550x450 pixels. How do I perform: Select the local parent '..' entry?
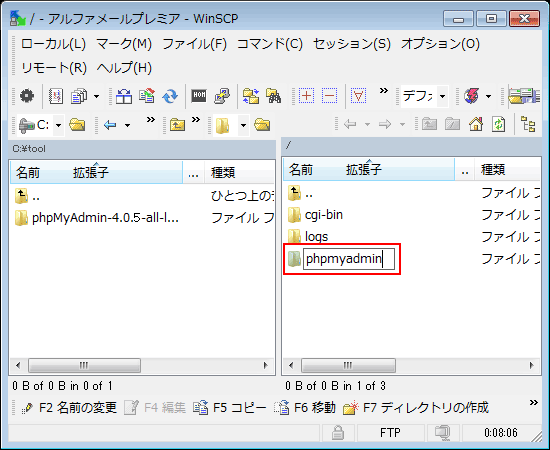click(x=27, y=196)
